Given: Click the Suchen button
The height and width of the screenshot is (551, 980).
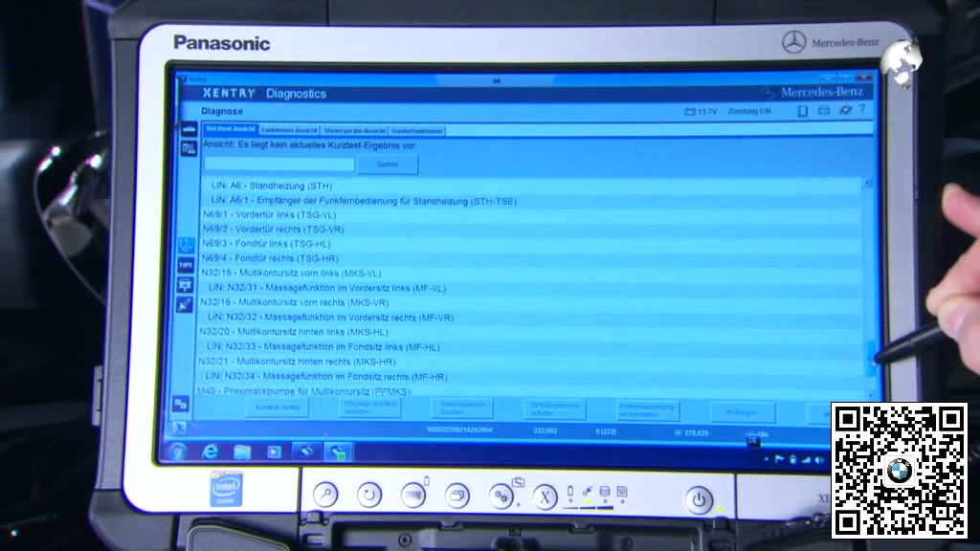Looking at the screenshot, I should click(388, 165).
